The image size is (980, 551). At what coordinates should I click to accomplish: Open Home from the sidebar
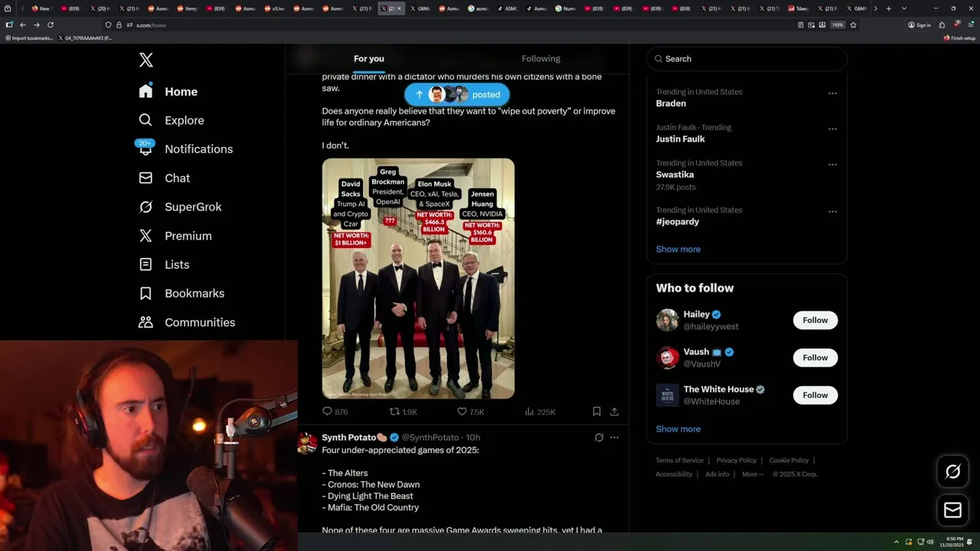[x=168, y=92]
